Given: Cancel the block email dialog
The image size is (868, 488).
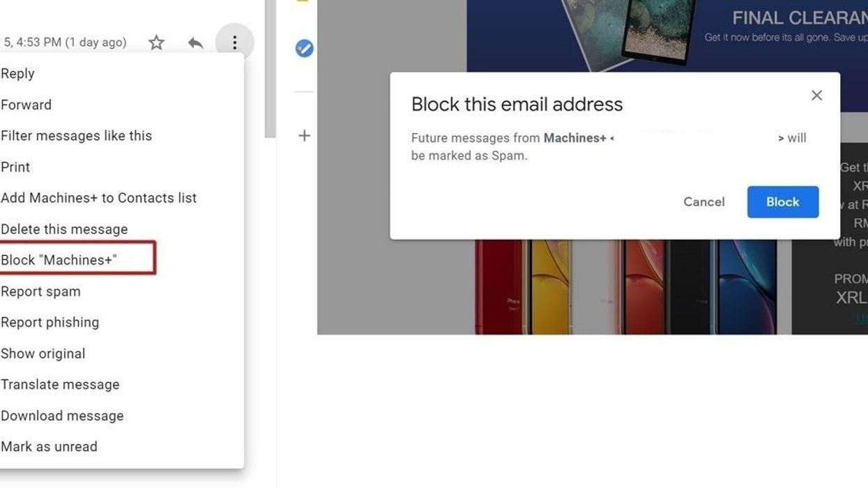Looking at the screenshot, I should (x=703, y=201).
